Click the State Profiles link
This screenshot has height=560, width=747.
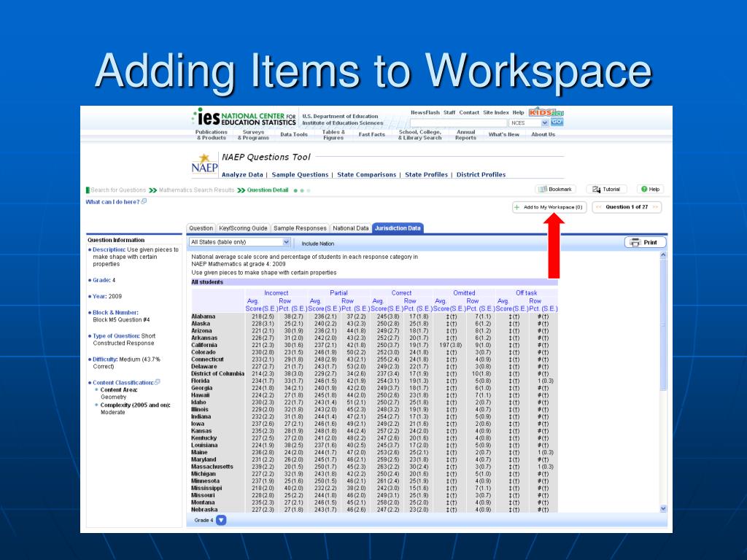pos(426,175)
